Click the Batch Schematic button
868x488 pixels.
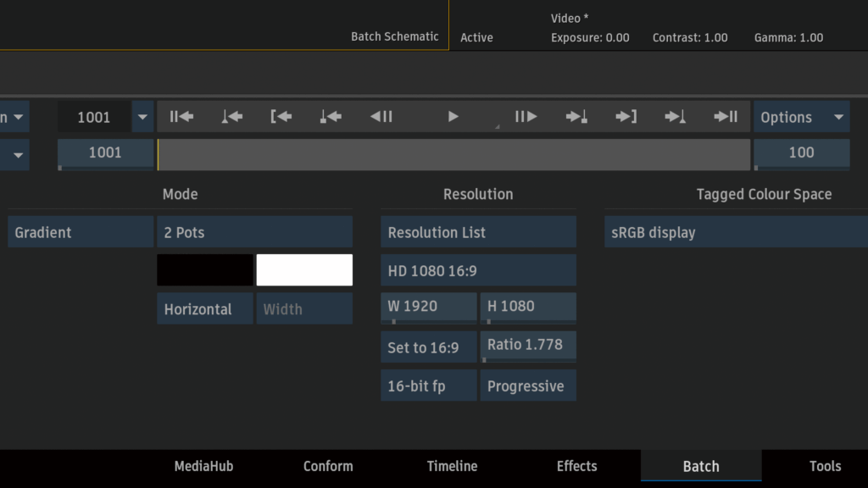click(x=394, y=36)
